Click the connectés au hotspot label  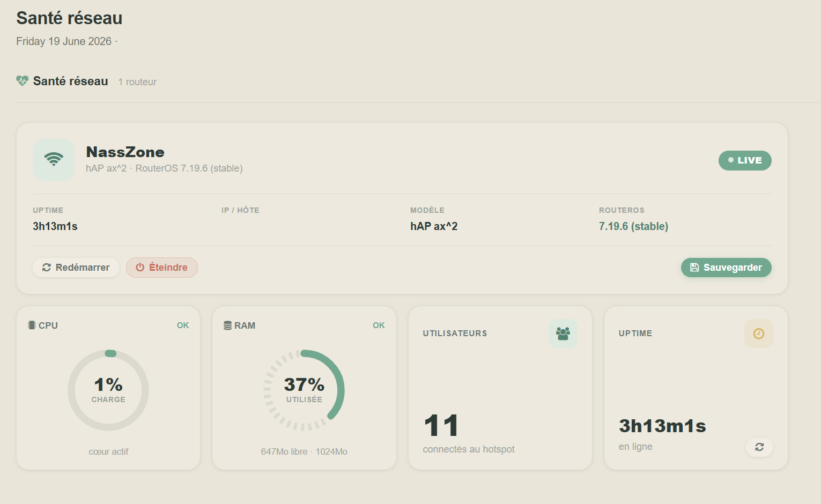[469, 449]
